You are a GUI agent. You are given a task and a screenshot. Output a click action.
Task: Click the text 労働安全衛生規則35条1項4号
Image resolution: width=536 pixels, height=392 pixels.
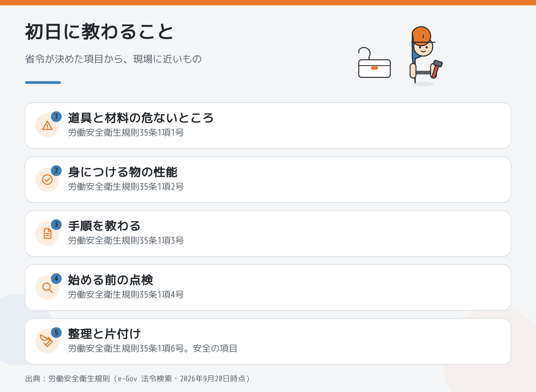click(x=126, y=295)
